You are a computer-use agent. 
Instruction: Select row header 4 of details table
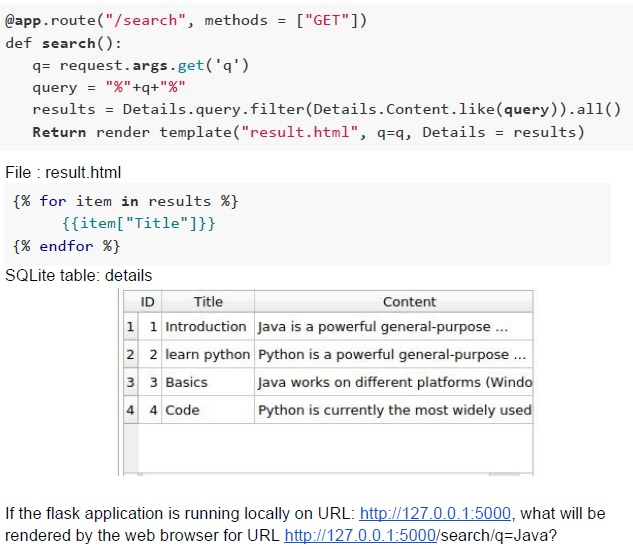pos(131,410)
